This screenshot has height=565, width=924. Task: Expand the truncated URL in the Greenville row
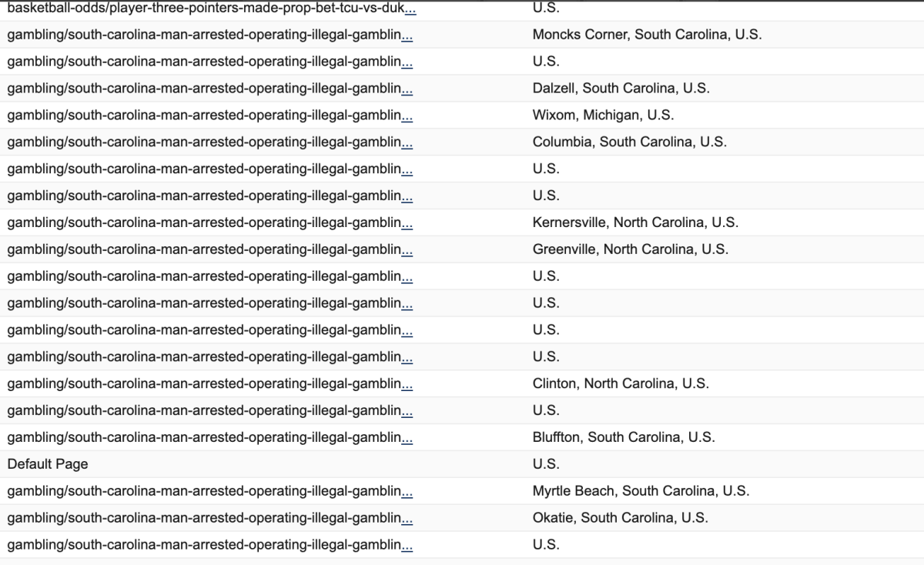coord(407,250)
